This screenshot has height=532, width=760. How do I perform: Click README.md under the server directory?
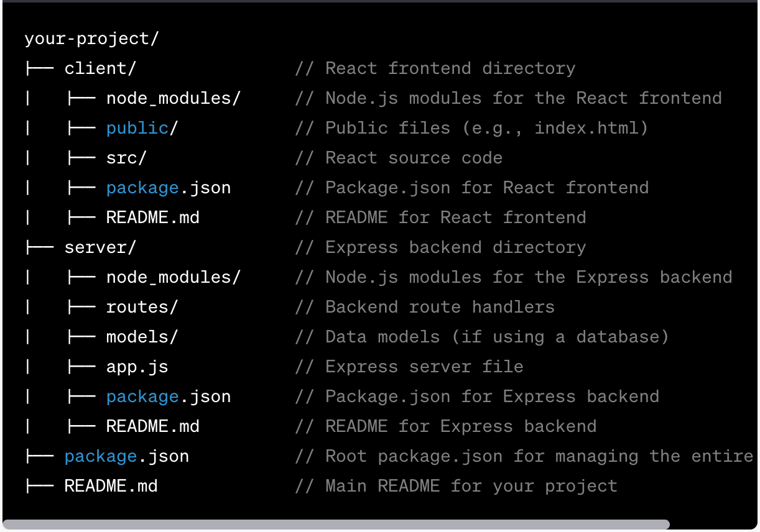click(x=153, y=426)
